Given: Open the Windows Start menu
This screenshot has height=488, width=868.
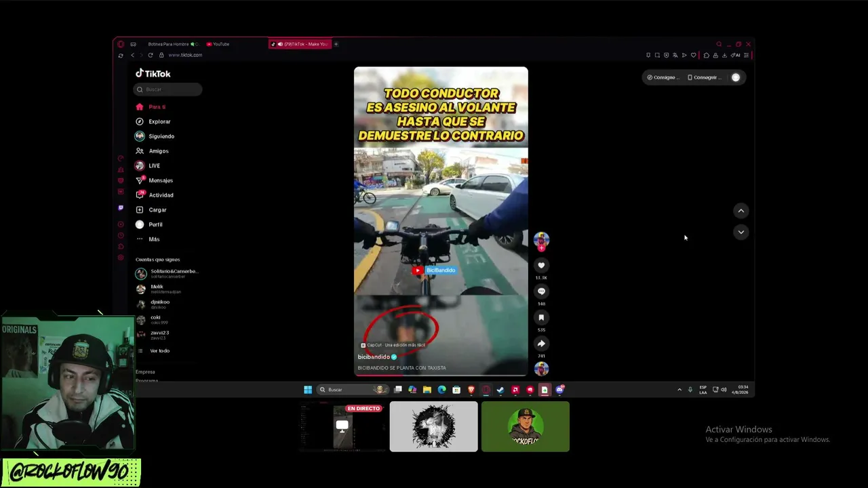Looking at the screenshot, I should [x=308, y=390].
